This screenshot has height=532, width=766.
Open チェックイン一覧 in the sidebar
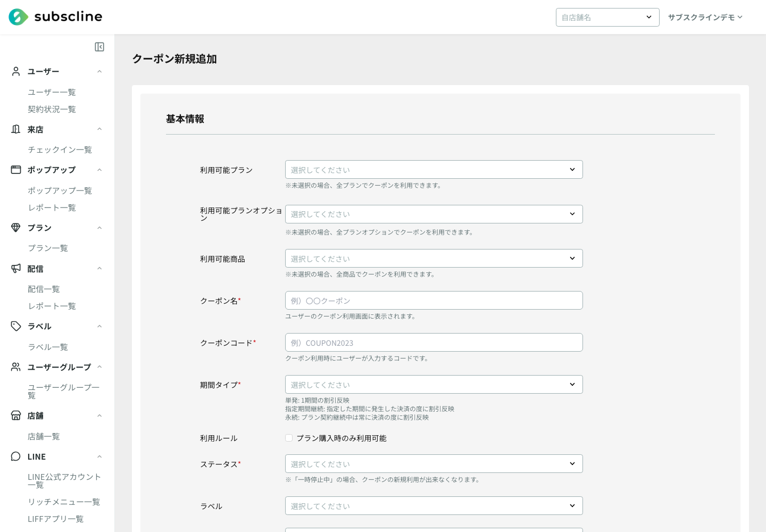coord(60,149)
